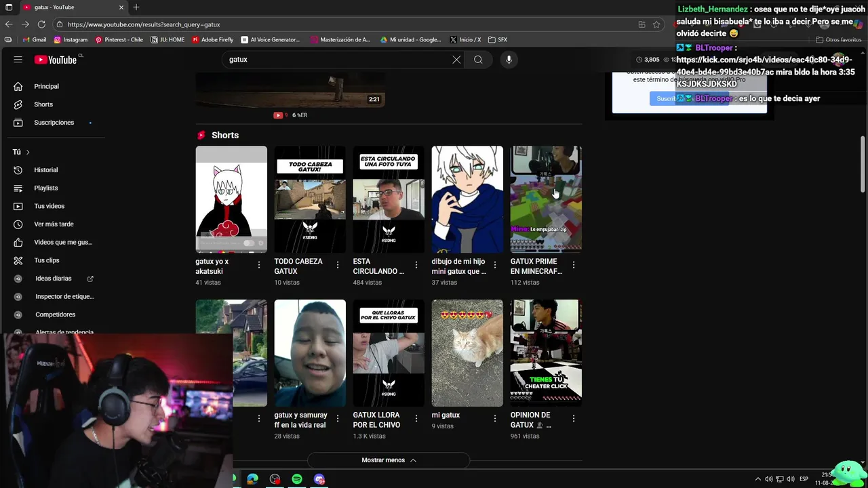868x488 pixels.
Task: Clear the search box with X icon
Action: tap(456, 60)
